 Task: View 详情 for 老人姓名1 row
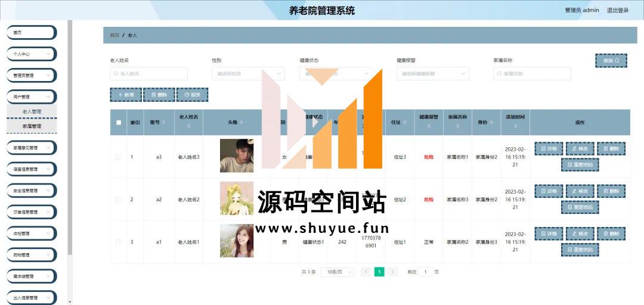[549, 234]
